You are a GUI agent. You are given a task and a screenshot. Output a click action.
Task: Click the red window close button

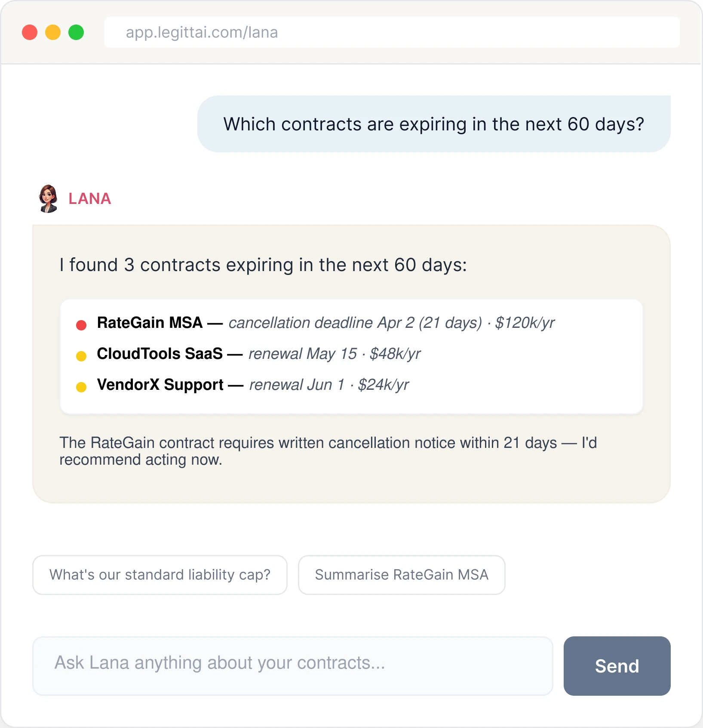[30, 32]
